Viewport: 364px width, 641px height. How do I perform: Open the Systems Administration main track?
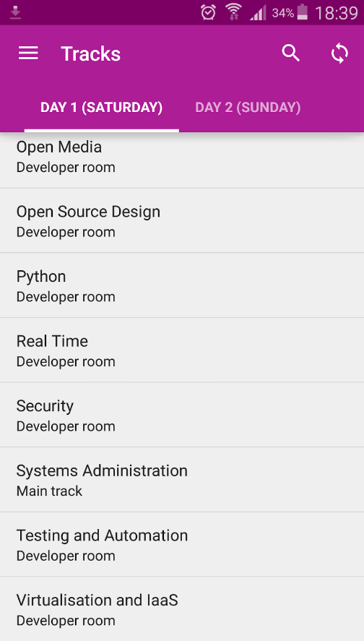182,480
